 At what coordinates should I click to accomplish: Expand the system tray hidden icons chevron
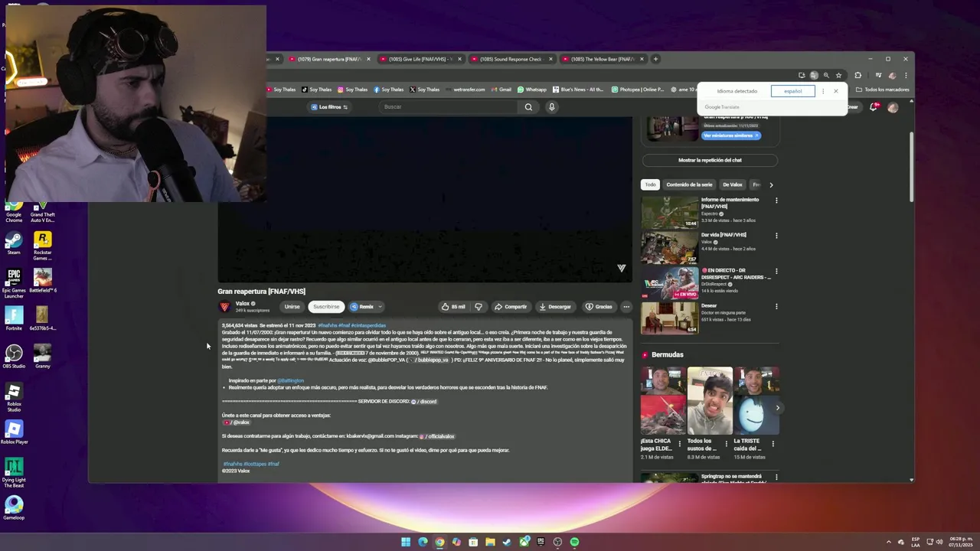pos(889,542)
